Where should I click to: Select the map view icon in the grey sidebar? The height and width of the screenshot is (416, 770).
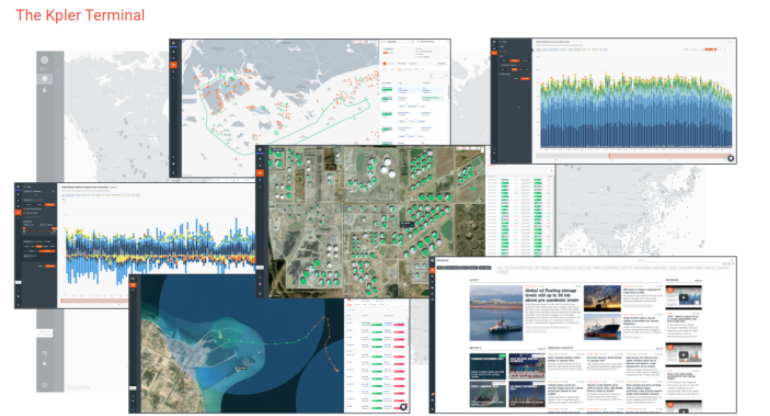click(45, 79)
